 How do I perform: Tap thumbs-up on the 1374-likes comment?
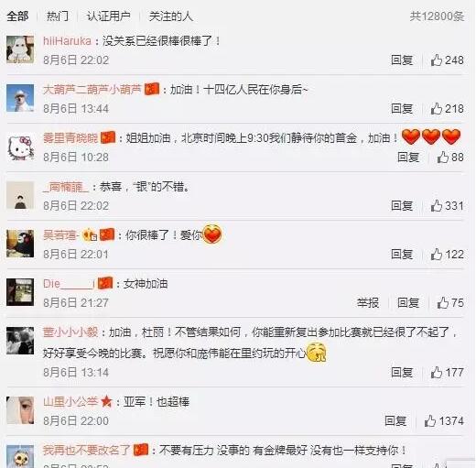point(430,421)
